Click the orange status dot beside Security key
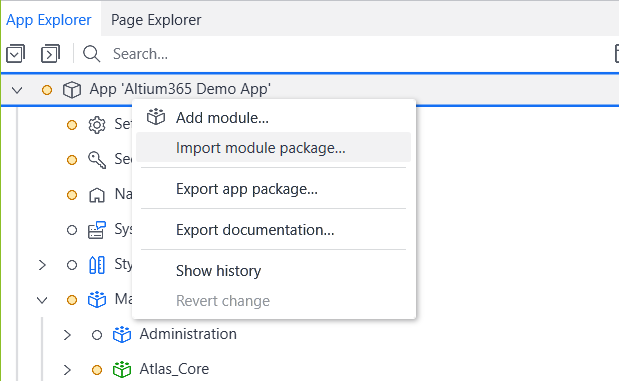 point(72,160)
